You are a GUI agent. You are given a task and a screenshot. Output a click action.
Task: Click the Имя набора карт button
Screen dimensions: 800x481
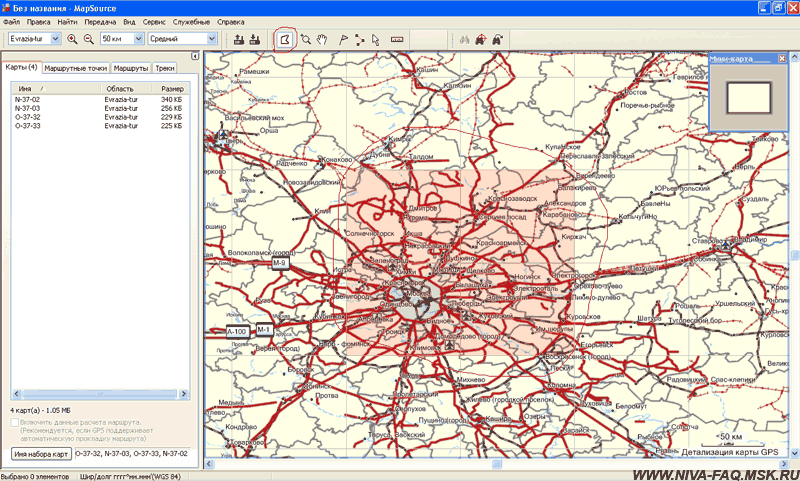click(x=41, y=454)
